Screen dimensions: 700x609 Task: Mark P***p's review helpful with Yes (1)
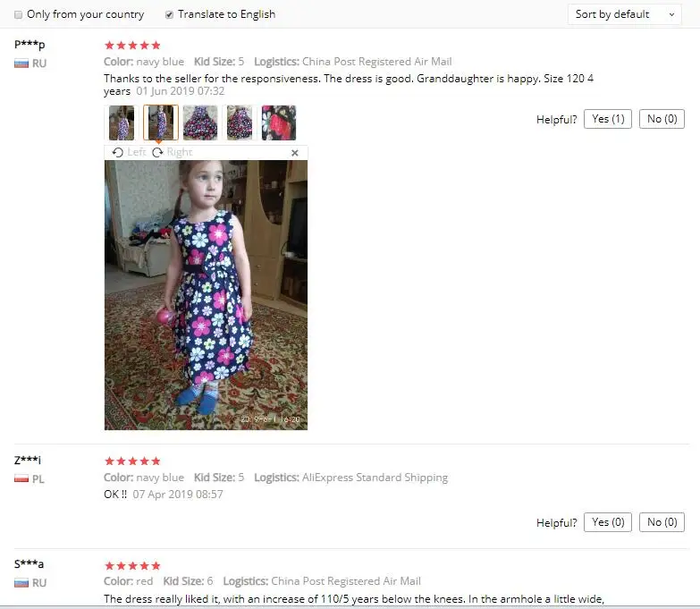[608, 119]
